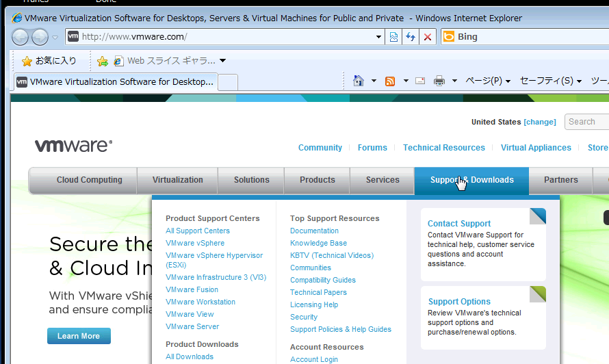Select the Partners nav tab

click(561, 180)
